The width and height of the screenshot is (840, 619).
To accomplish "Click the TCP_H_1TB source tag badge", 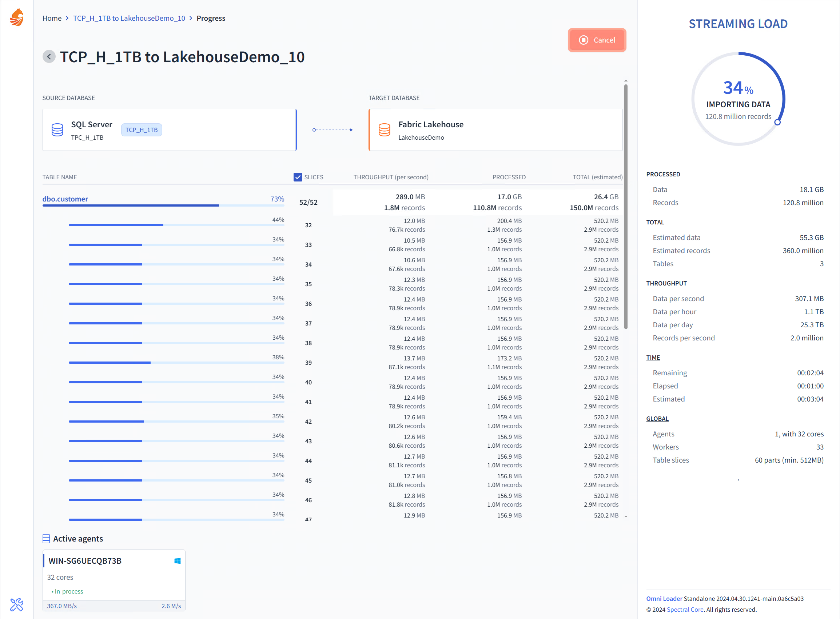I will (x=141, y=130).
